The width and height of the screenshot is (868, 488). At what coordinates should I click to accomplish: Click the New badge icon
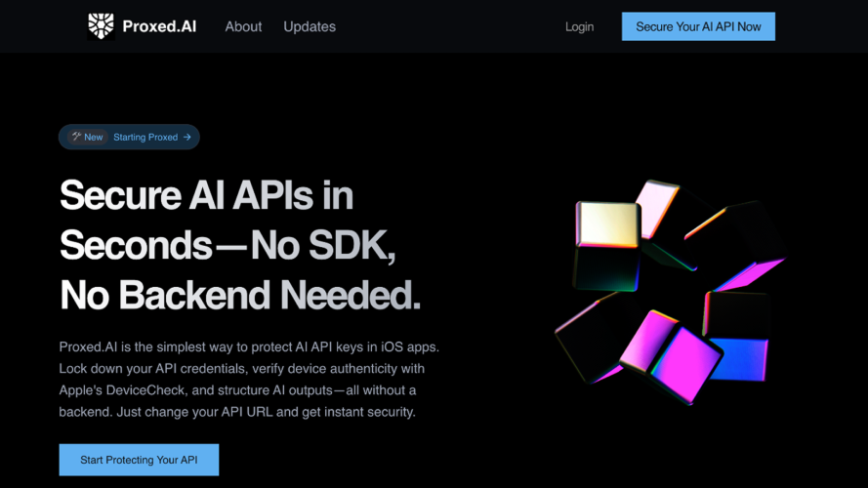pyautogui.click(x=76, y=137)
